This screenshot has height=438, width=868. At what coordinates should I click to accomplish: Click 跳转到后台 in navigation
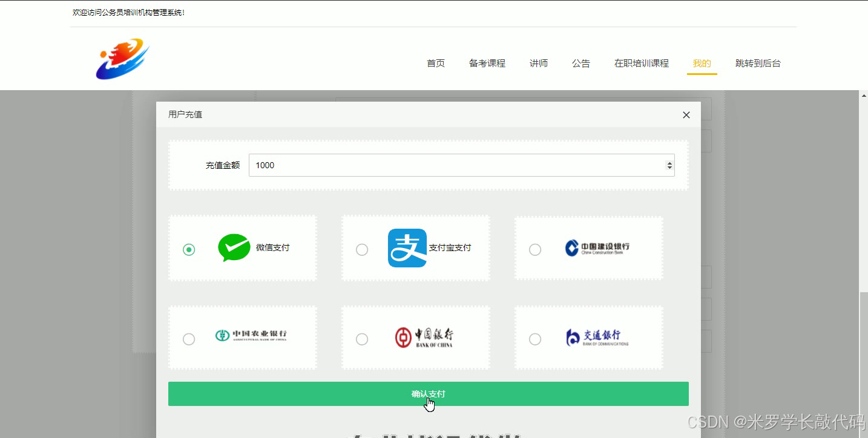click(x=758, y=63)
